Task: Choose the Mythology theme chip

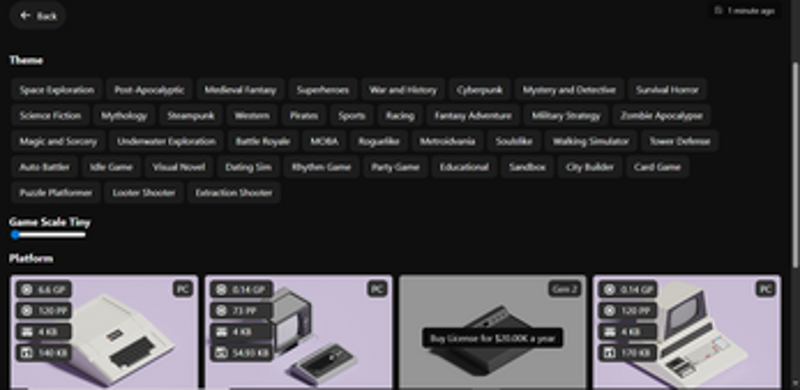Action: (x=124, y=115)
